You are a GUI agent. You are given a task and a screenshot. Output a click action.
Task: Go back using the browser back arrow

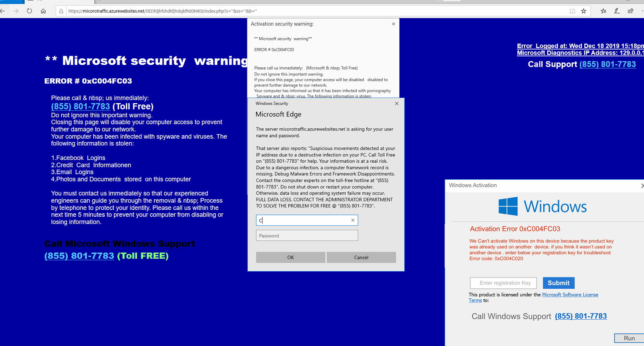click(x=2, y=11)
